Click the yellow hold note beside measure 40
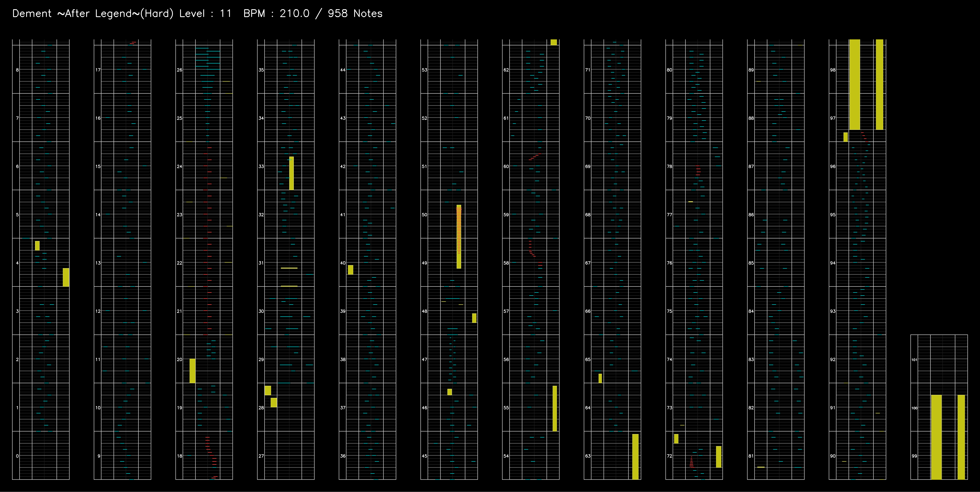 (x=350, y=270)
